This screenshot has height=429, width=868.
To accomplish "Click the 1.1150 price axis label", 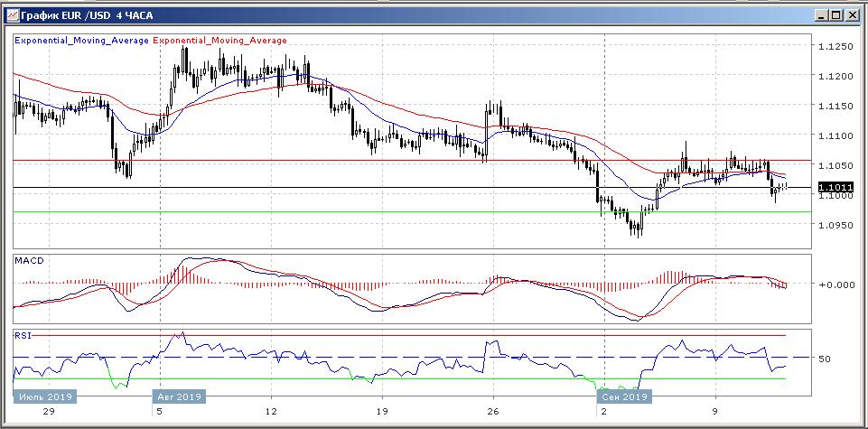I will (x=835, y=107).
